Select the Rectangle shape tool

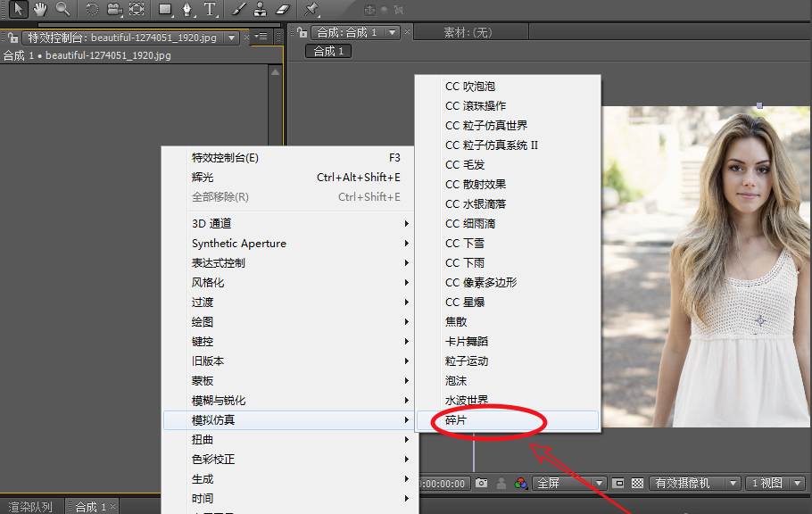tap(166, 9)
